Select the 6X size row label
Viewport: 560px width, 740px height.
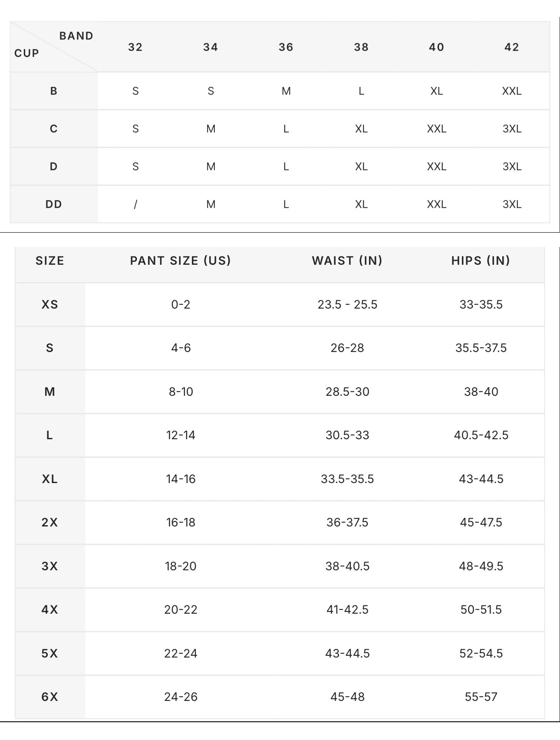click(x=50, y=697)
